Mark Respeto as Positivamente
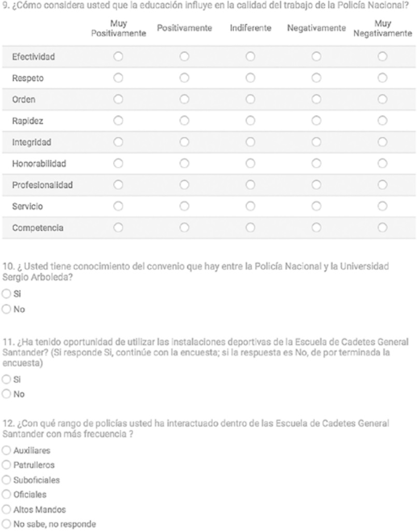Image resolution: width=417 pixels, height=532 pixels. coord(184,78)
